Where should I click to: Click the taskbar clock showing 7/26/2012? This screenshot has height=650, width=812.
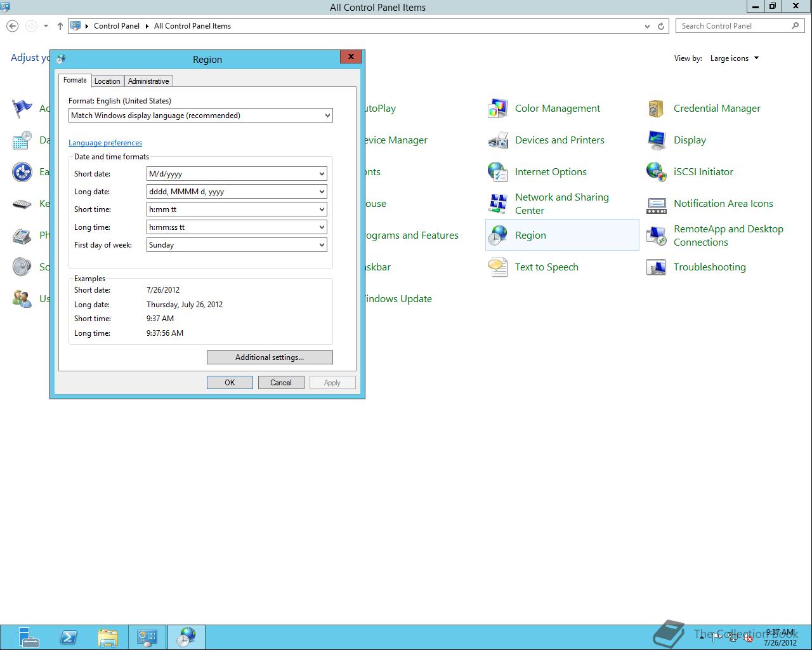coord(780,637)
